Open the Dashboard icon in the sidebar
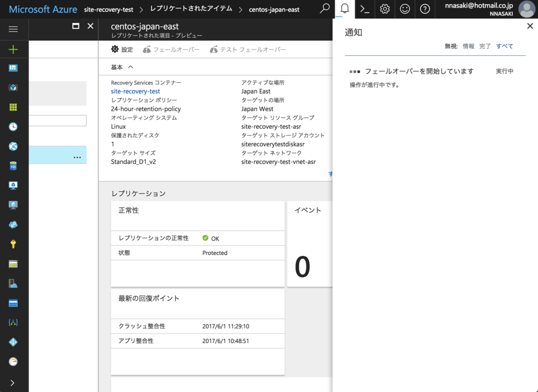 [13, 68]
